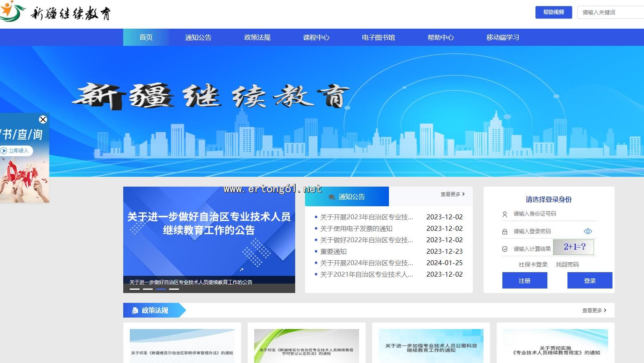Screen dimensions: 644x363
Task: Expand 查看更多 in the 通知公告 panel
Action: click(452, 194)
